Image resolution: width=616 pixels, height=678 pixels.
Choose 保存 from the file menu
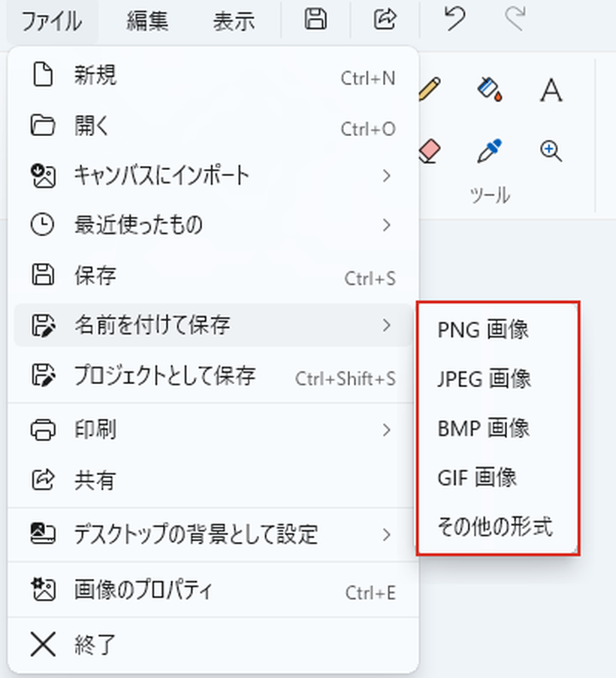(x=213, y=275)
